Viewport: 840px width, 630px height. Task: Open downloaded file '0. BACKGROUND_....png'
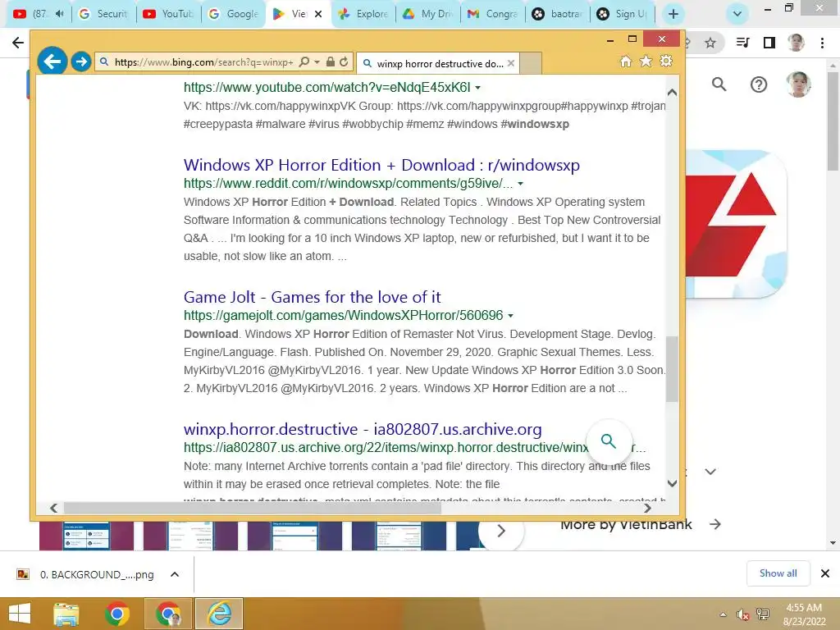(x=97, y=574)
